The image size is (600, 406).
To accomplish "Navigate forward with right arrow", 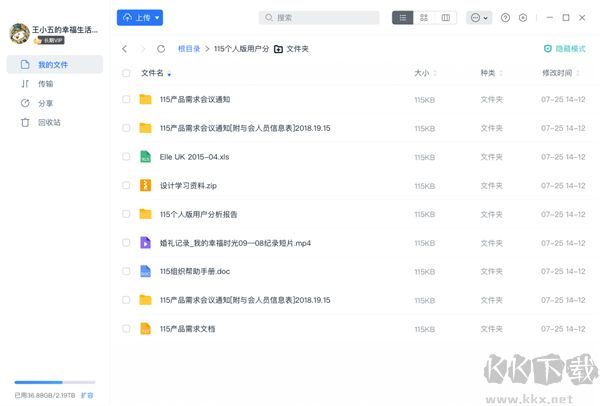I will click(143, 49).
